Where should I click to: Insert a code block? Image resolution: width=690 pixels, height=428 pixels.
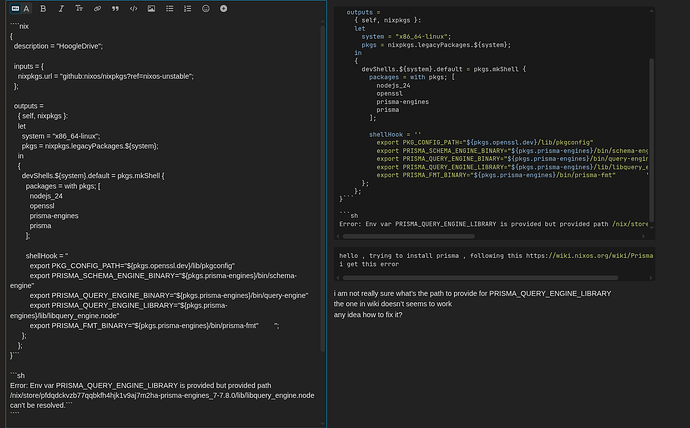point(133,8)
